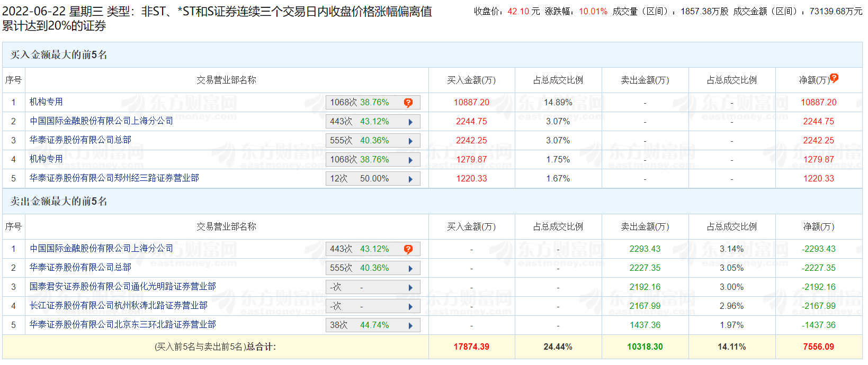Select the 10.01% price change value

pyautogui.click(x=593, y=11)
